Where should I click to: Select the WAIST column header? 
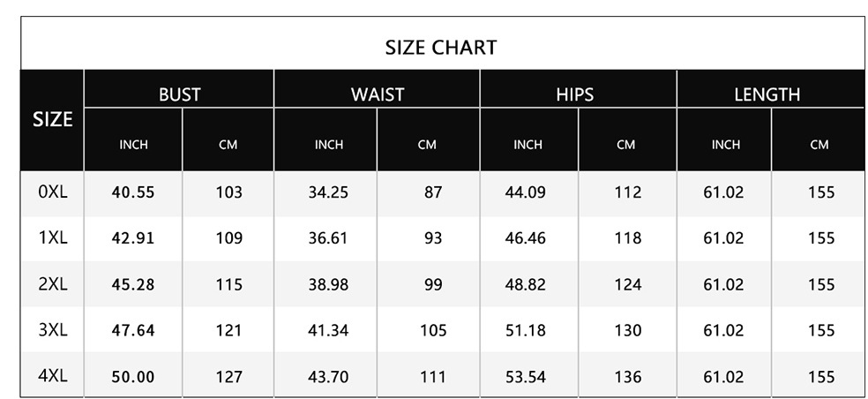(x=377, y=94)
